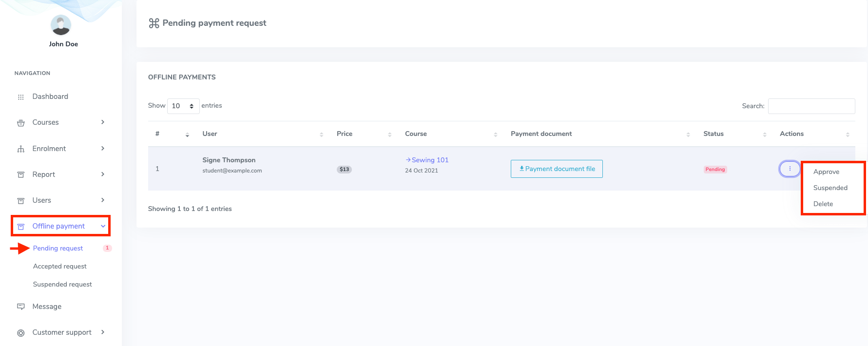
Task: Click the Report sidebar icon
Action: point(20,175)
